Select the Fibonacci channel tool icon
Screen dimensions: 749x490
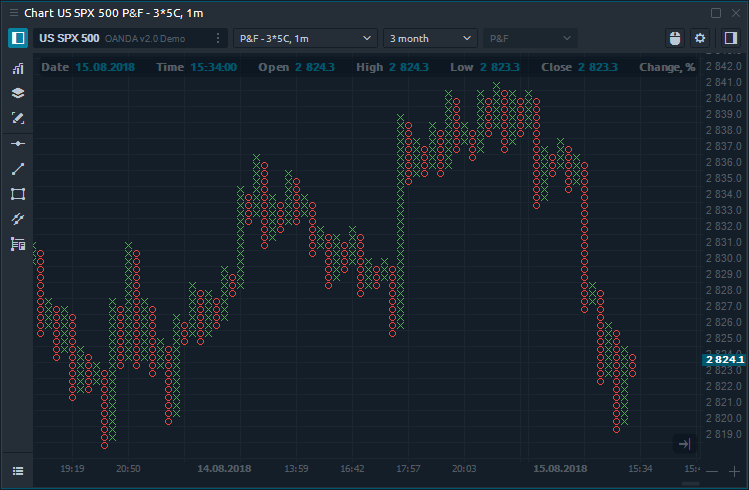[x=18, y=219]
